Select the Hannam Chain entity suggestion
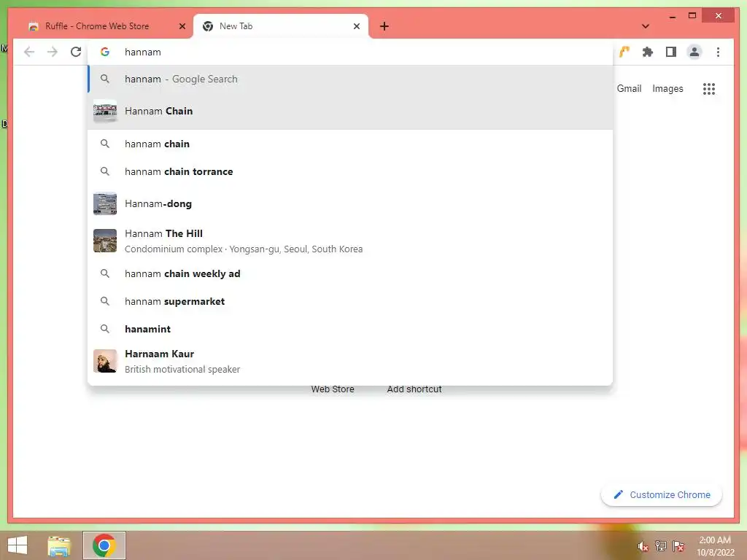Viewport: 747px width, 560px height. click(350, 111)
